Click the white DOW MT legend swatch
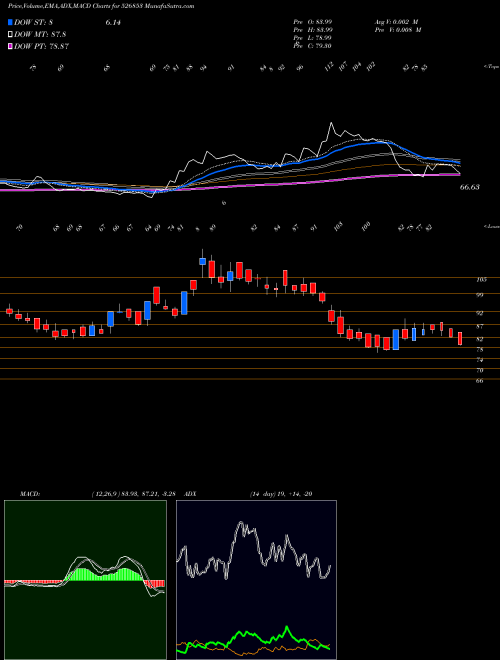Image resolution: width=500 pixels, height=660 pixels. coord(11,34)
